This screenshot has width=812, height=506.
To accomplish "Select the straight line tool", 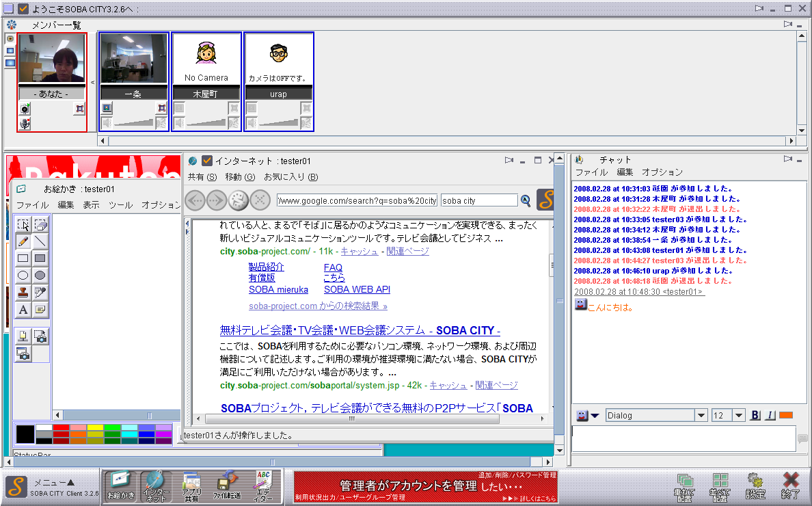I will pyautogui.click(x=40, y=241).
